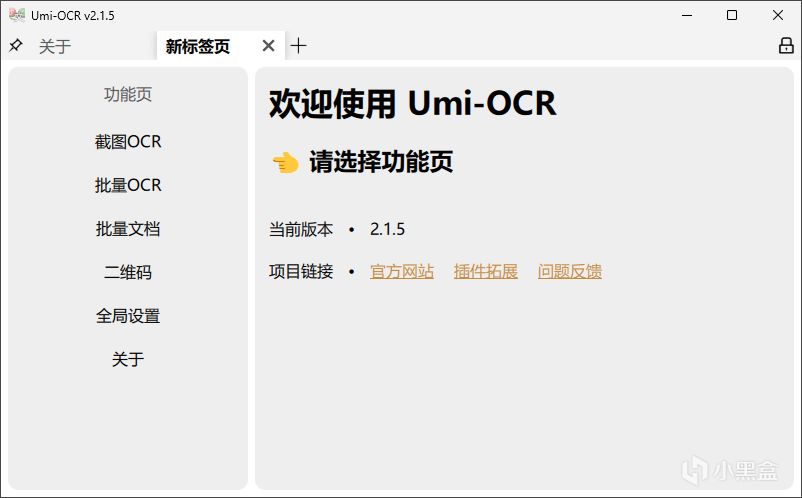Click the Umi-OCR app icon in title bar

(x=17, y=15)
